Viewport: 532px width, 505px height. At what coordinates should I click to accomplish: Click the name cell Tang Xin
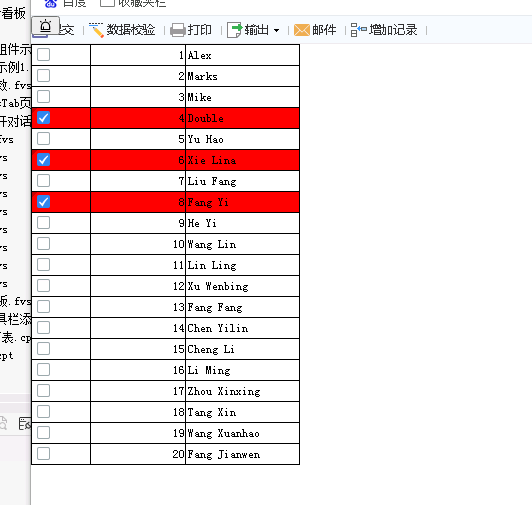[242, 412]
